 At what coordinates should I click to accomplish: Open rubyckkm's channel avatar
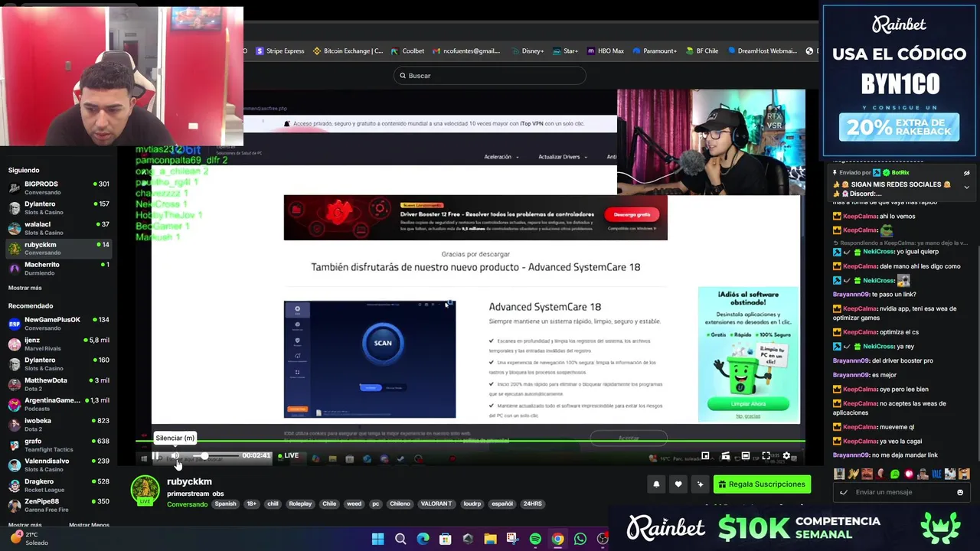145,491
